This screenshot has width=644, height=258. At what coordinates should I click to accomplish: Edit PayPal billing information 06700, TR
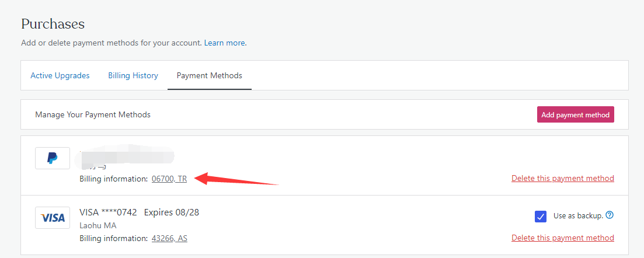[169, 179]
